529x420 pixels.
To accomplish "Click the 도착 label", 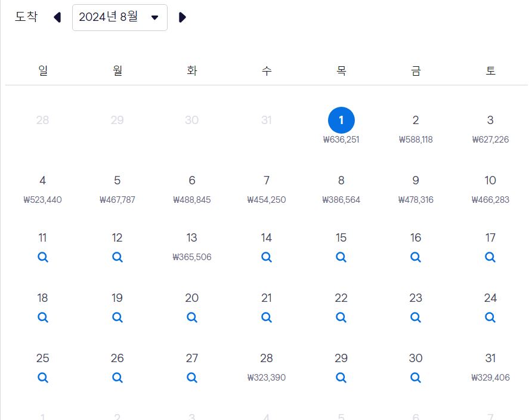I will [26, 17].
